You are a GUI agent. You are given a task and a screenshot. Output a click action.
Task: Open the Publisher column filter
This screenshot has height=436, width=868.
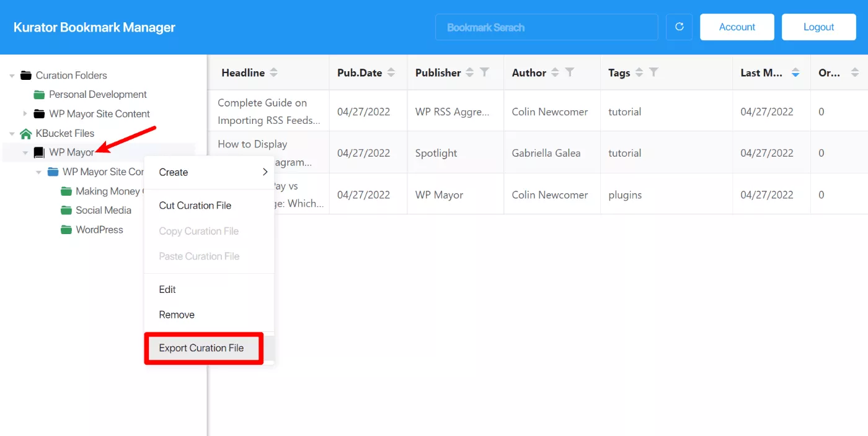pyautogui.click(x=484, y=72)
